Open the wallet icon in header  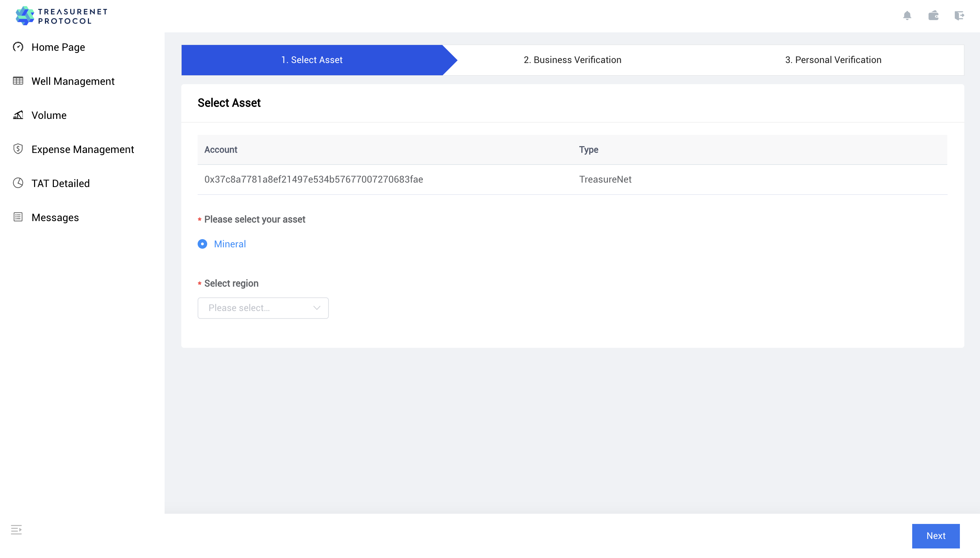click(933, 15)
